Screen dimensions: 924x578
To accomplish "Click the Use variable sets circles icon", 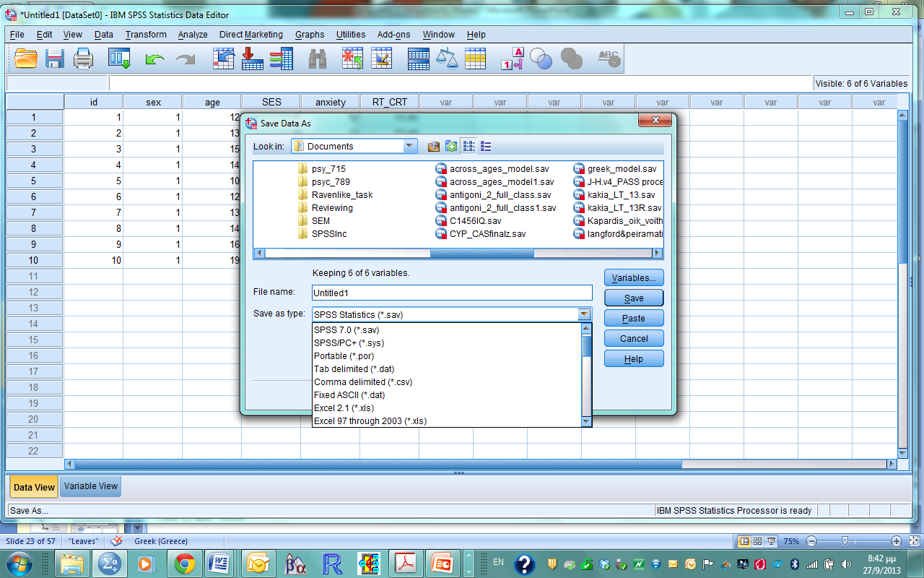I will point(541,59).
